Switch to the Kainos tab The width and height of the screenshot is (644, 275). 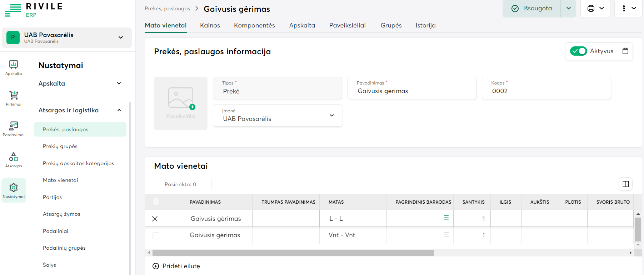(210, 25)
